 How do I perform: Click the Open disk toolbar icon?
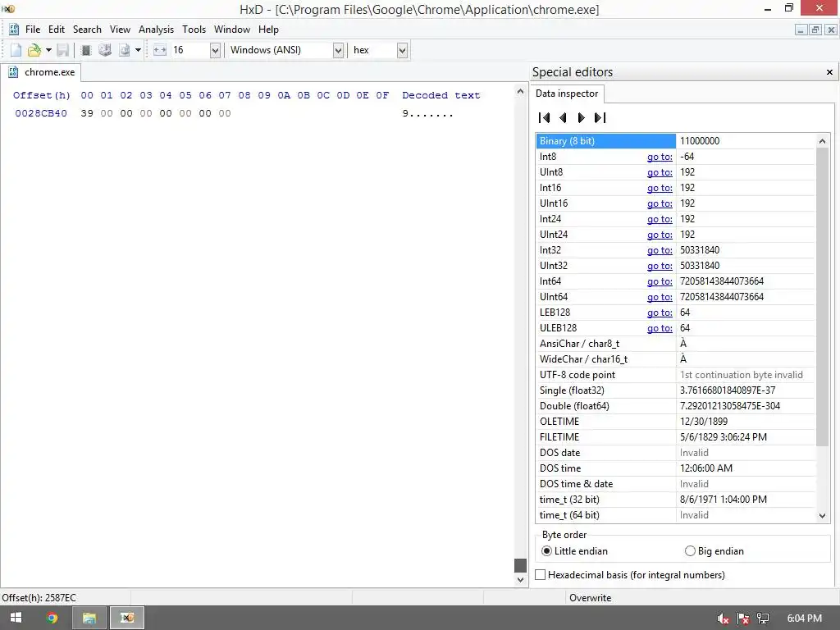click(x=105, y=50)
